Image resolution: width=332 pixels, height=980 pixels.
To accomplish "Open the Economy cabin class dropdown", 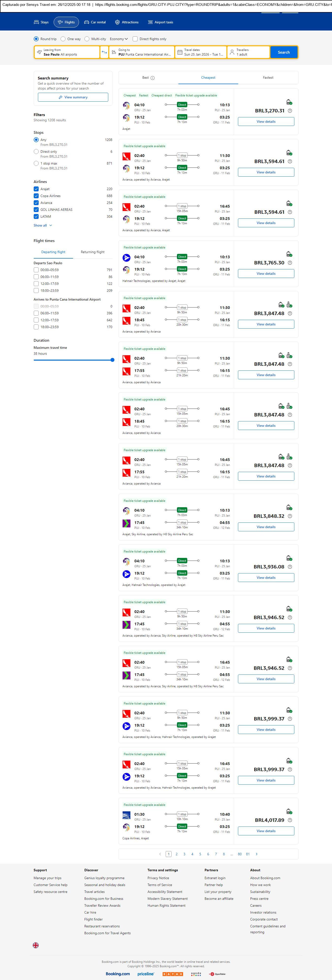I will pos(118,39).
